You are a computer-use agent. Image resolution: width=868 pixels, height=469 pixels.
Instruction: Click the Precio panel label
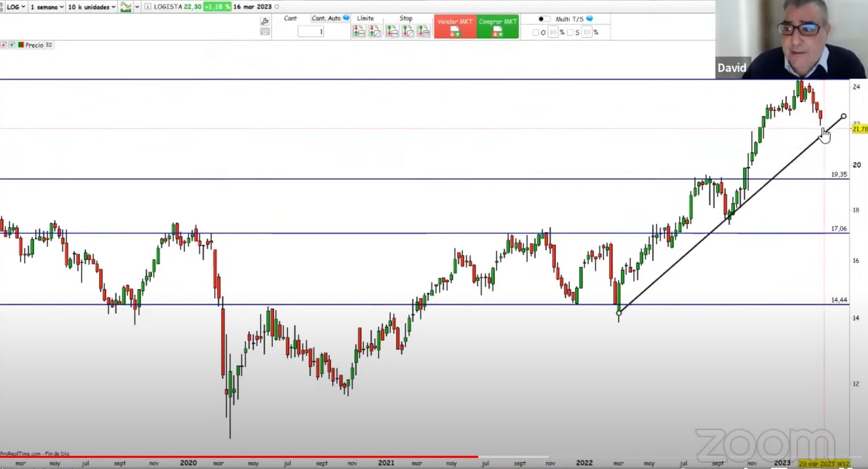(34, 45)
